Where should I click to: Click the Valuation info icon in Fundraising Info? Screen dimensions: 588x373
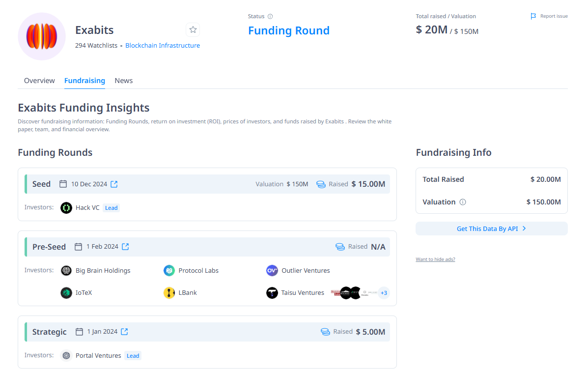tap(463, 202)
